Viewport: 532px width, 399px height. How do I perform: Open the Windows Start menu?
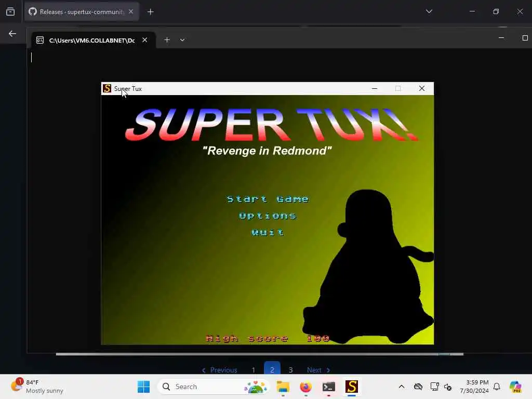tap(143, 387)
